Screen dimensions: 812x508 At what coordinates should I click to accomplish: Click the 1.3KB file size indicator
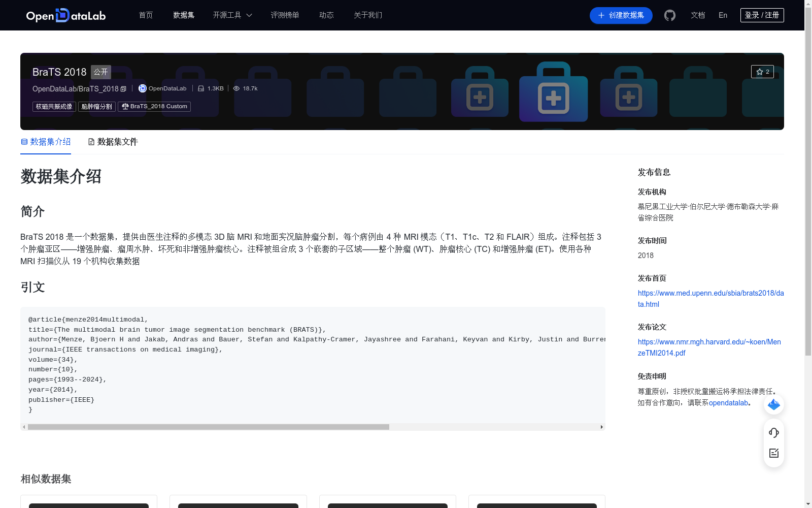click(211, 88)
